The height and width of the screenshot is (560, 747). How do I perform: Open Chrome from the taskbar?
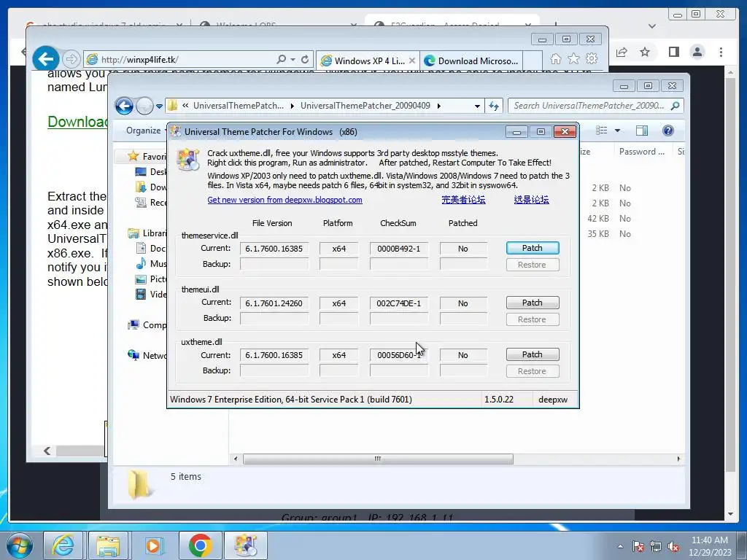tap(200, 545)
